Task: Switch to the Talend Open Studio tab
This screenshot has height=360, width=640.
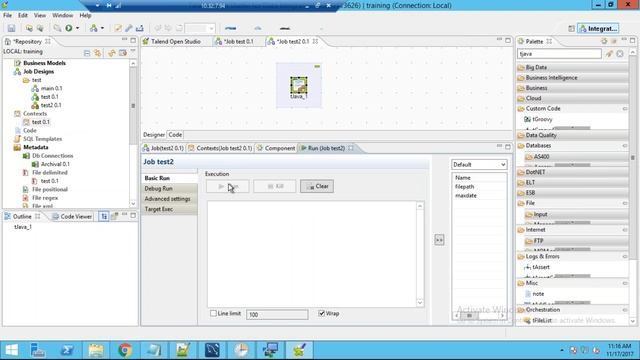Action: [176, 41]
